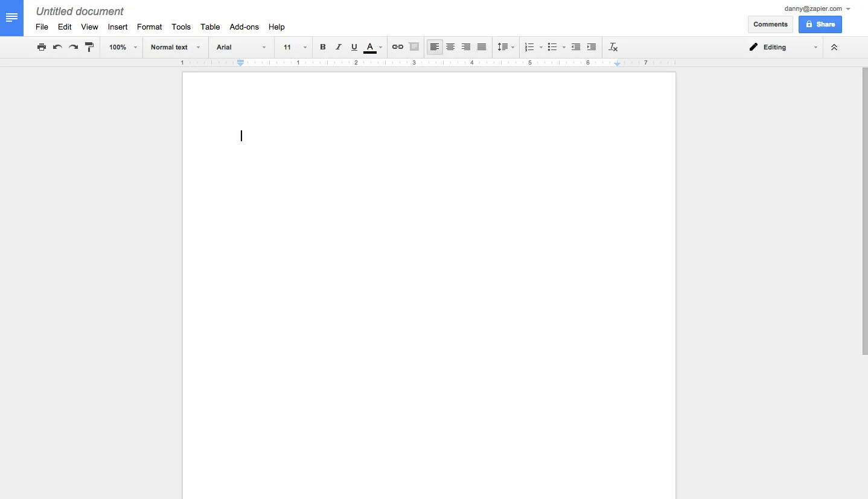Select the Paint format roller tool
Screen dimensions: 868x499
click(x=89, y=47)
